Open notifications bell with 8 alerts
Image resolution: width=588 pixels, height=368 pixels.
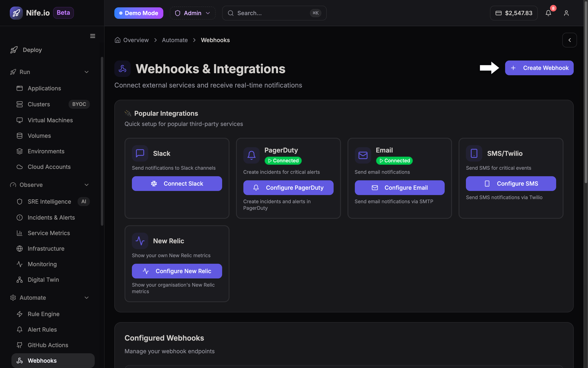(x=548, y=13)
